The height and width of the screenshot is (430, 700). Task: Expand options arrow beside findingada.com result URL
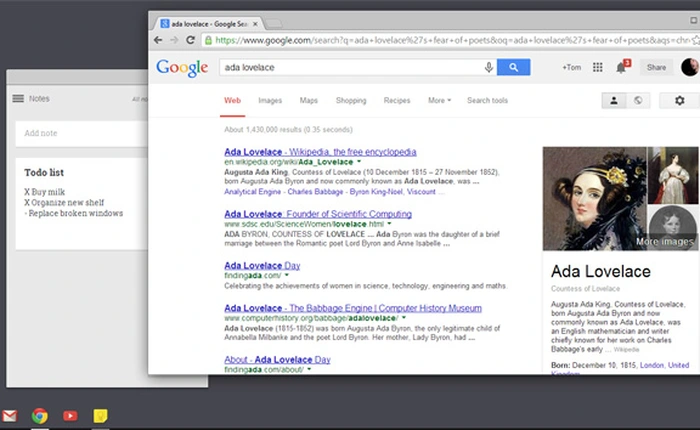287,276
